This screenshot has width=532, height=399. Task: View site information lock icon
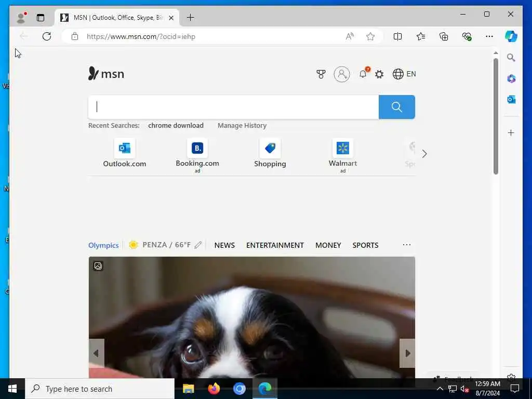75,36
